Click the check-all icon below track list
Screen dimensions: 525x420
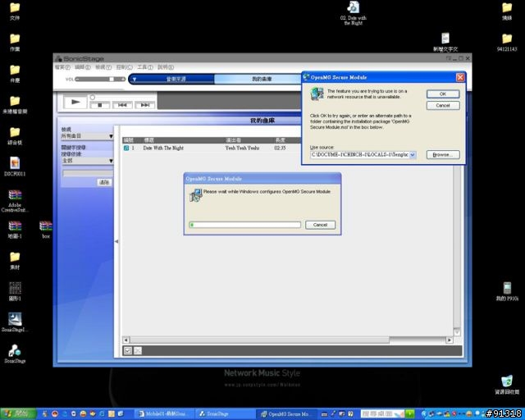128,350
